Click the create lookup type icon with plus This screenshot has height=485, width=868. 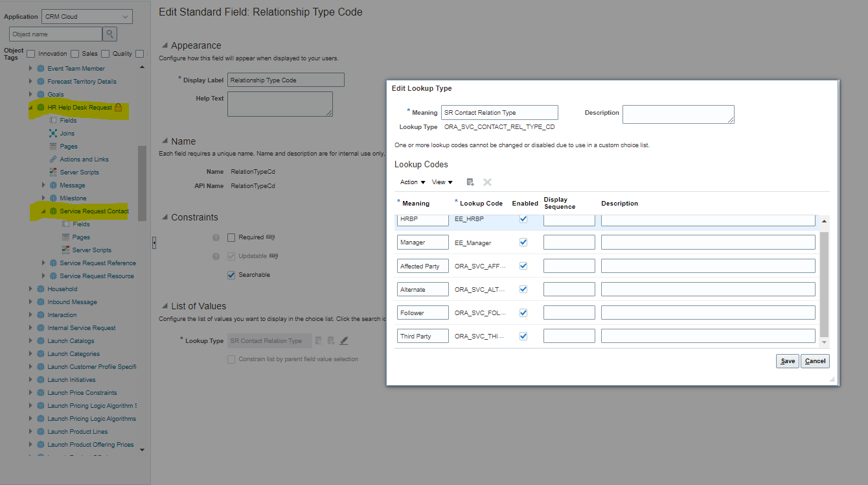331,340
